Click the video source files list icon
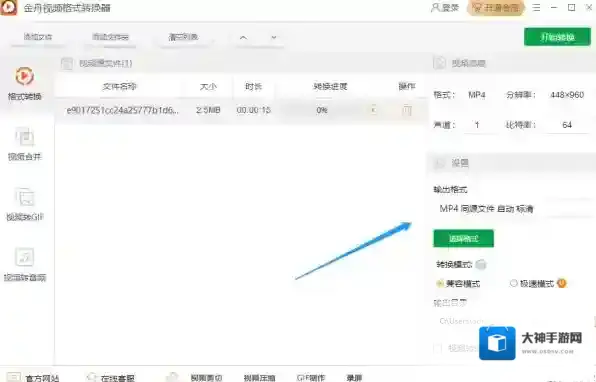This screenshot has width=596, height=382. 67,63
